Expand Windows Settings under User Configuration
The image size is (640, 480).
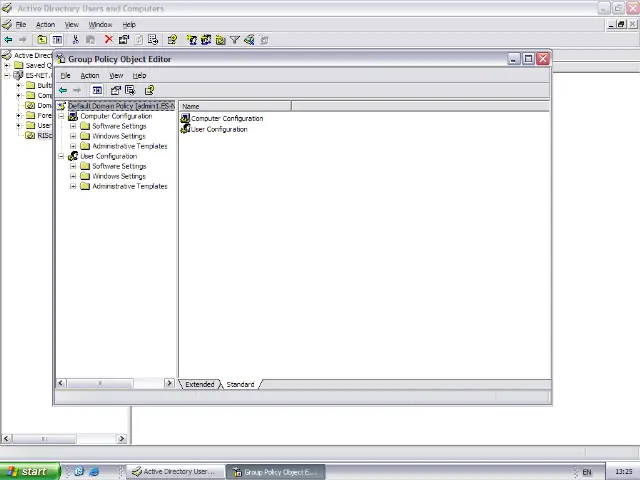click(x=73, y=176)
